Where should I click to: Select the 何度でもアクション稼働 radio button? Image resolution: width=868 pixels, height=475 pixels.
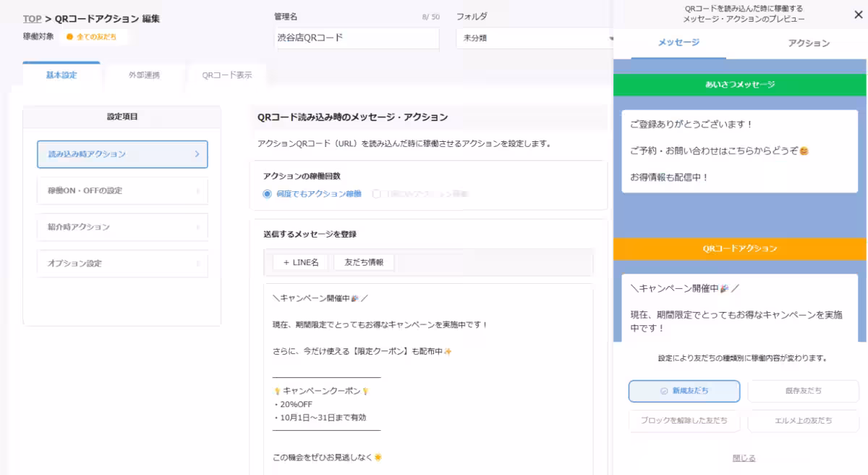click(x=268, y=194)
